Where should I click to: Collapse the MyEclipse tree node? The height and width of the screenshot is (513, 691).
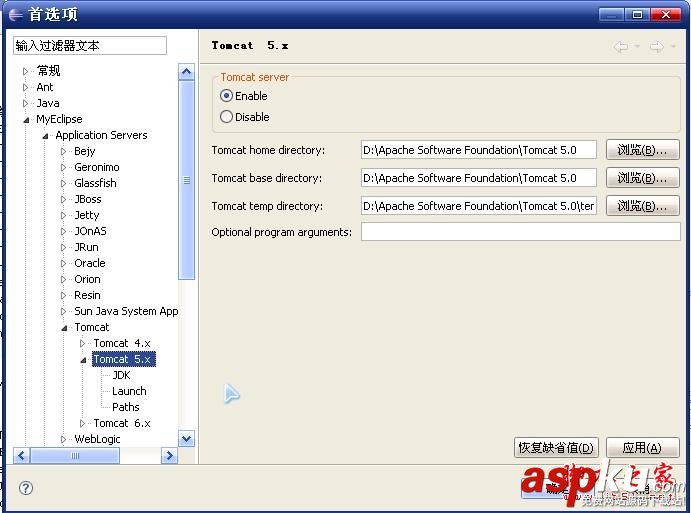26,119
